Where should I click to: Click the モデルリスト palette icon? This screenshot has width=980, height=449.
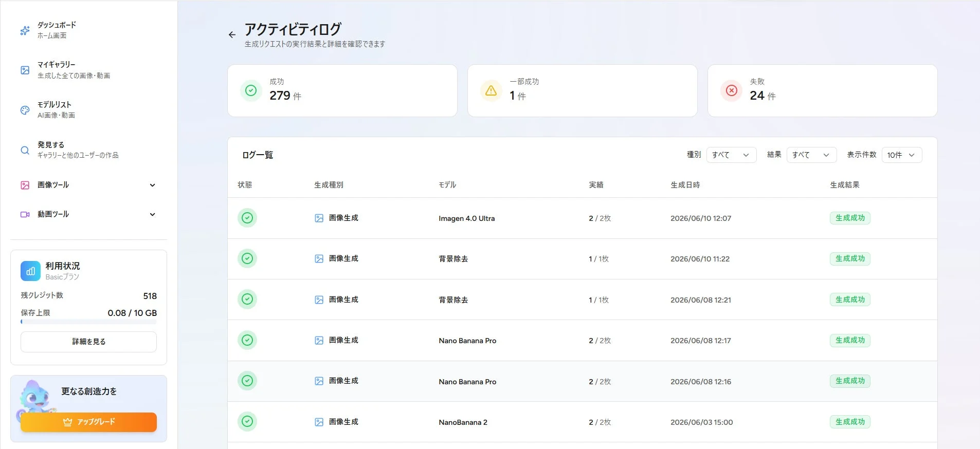[x=25, y=110]
